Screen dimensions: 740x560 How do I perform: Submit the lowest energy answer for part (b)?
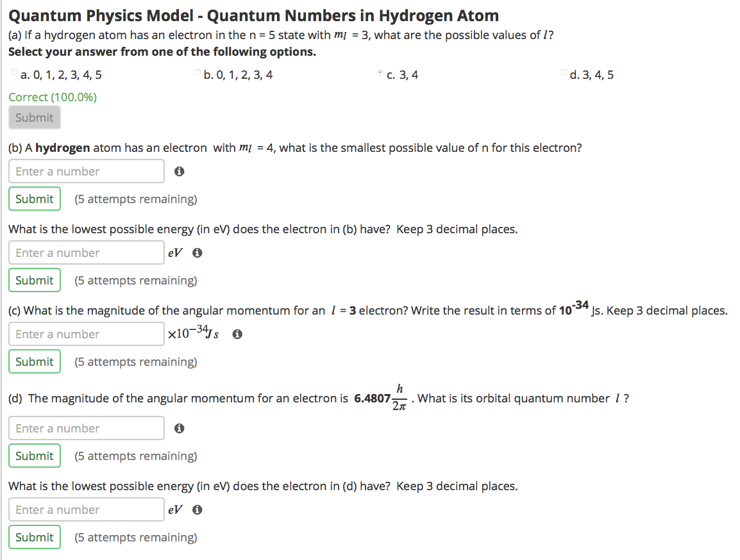pyautogui.click(x=34, y=280)
